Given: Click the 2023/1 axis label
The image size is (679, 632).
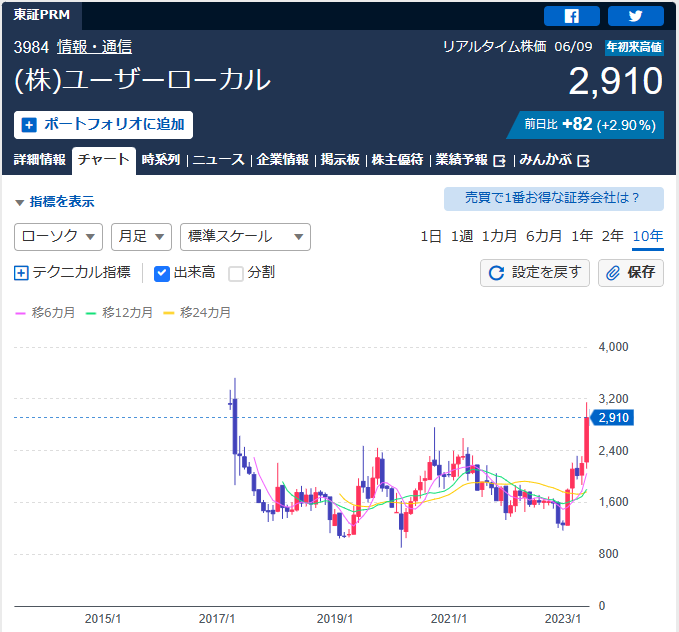Looking at the screenshot, I should point(563,619).
